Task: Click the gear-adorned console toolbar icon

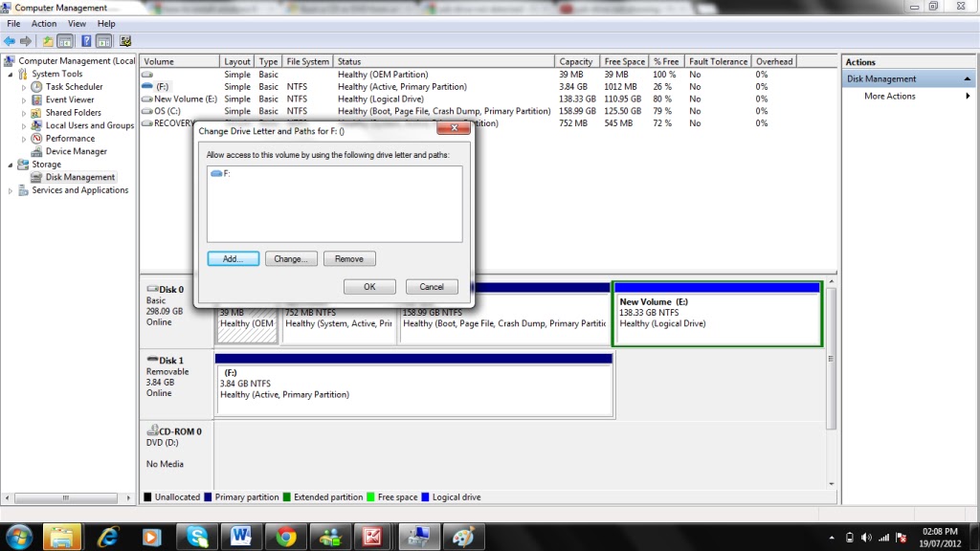Action: tap(124, 41)
